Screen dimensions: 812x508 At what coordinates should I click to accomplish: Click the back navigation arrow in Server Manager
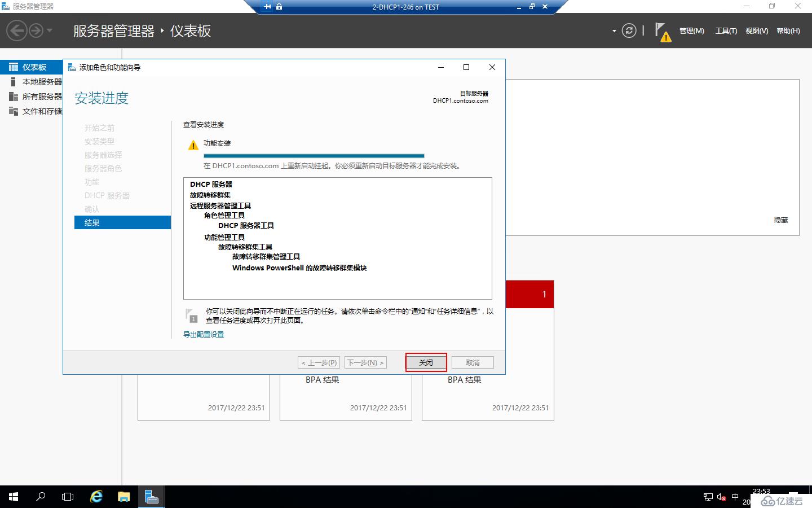coord(17,30)
